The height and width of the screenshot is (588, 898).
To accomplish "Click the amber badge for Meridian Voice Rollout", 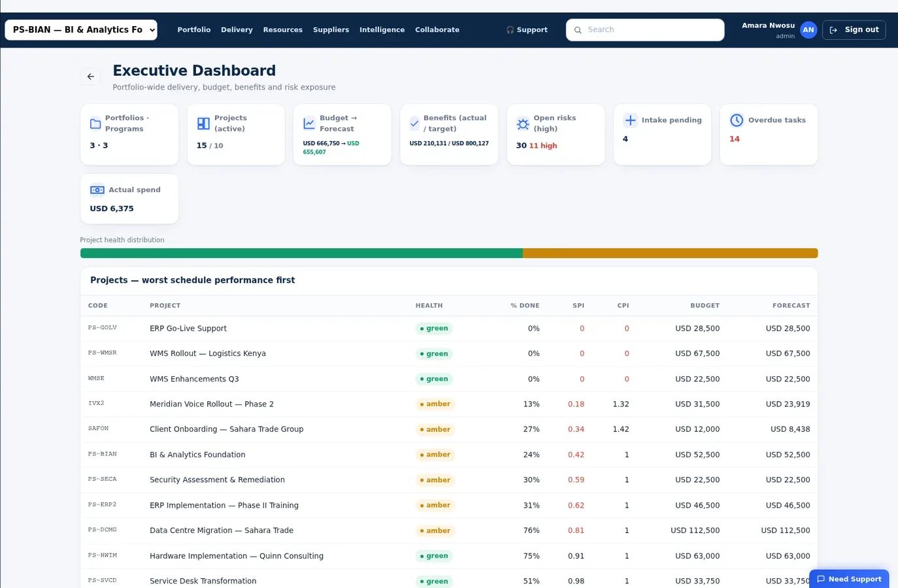I will point(435,404).
